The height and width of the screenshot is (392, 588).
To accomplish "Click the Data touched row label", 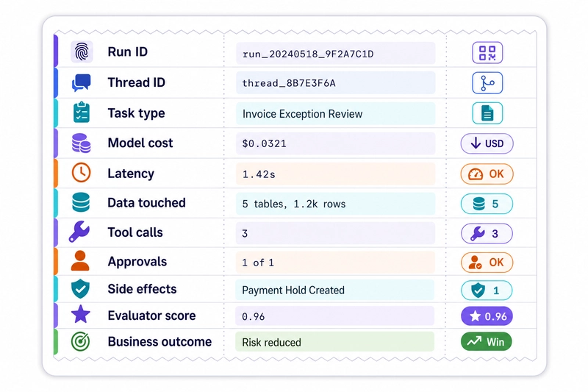I will pos(146,202).
